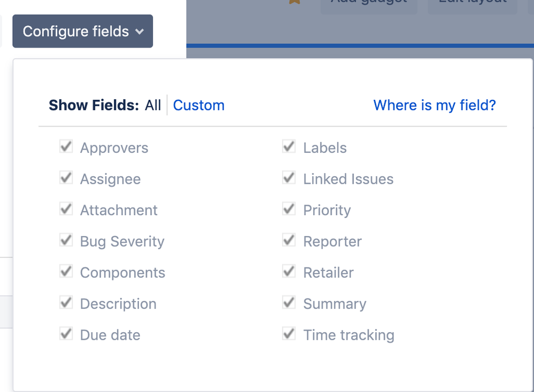The image size is (534, 392).
Task: Click the Edit layout button
Action: click(x=472, y=4)
